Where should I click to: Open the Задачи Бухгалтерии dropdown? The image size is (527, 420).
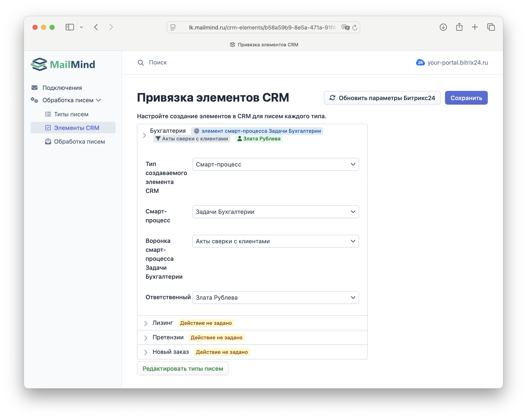(275, 212)
